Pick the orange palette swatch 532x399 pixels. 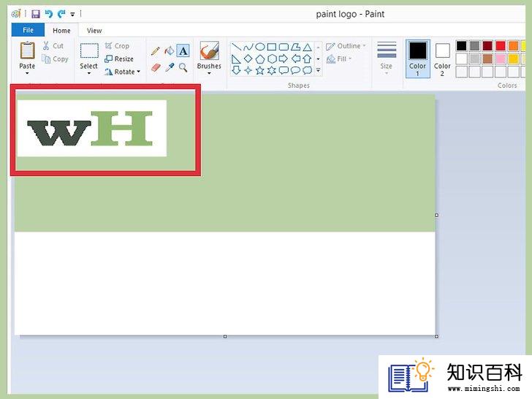click(x=513, y=45)
